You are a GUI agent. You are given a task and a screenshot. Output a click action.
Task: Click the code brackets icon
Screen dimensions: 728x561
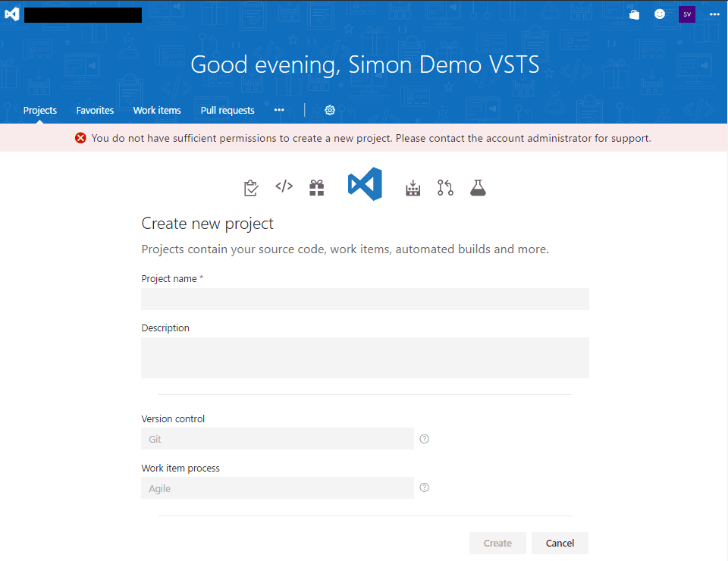pos(284,186)
